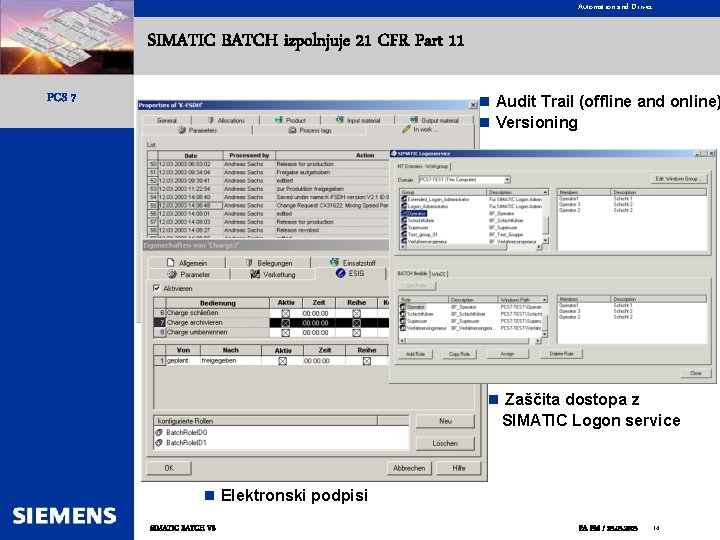
Task: Select Operator1 in upper Members list
Action: pyautogui.click(x=569, y=199)
